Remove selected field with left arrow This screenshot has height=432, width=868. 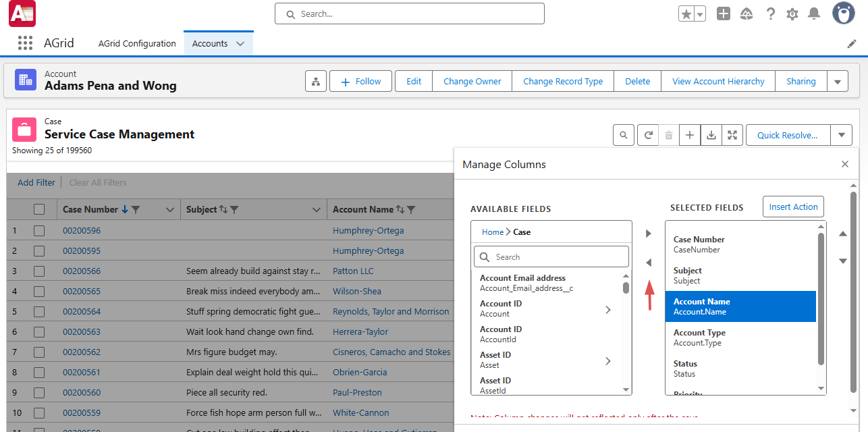649,262
